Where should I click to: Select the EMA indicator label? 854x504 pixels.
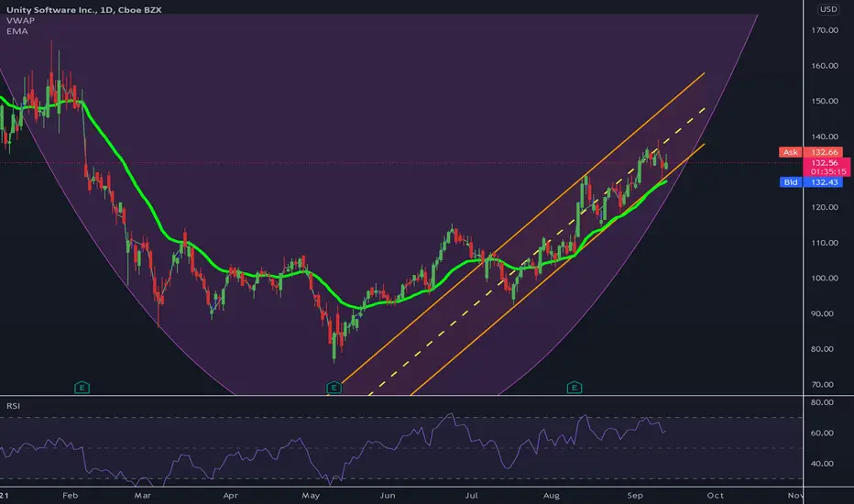[x=16, y=31]
